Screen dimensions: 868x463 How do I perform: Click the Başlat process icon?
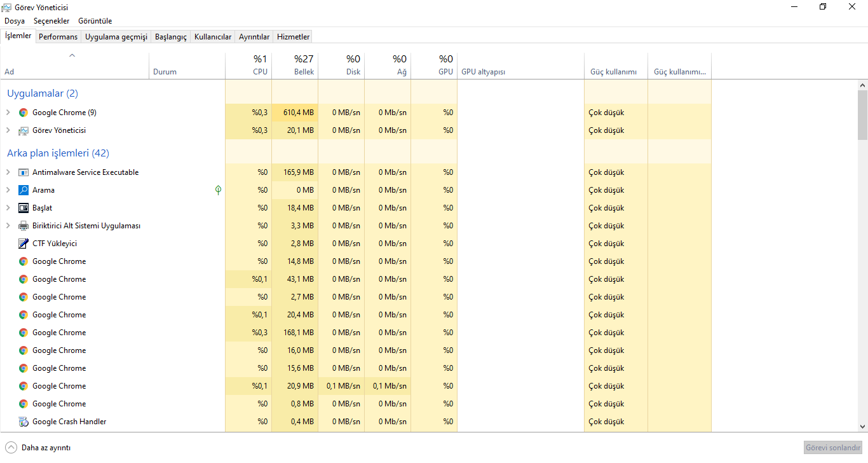point(24,208)
